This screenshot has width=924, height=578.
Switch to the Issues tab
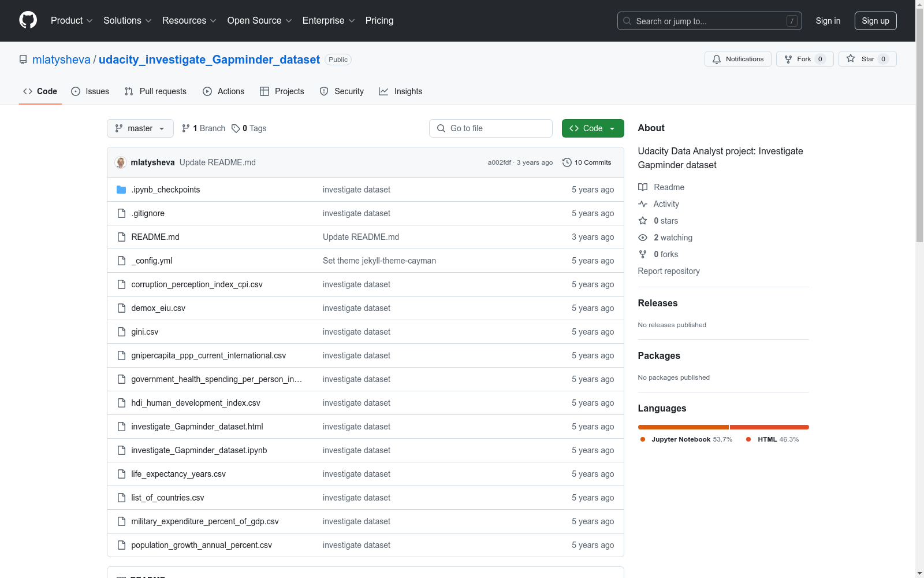[90, 91]
